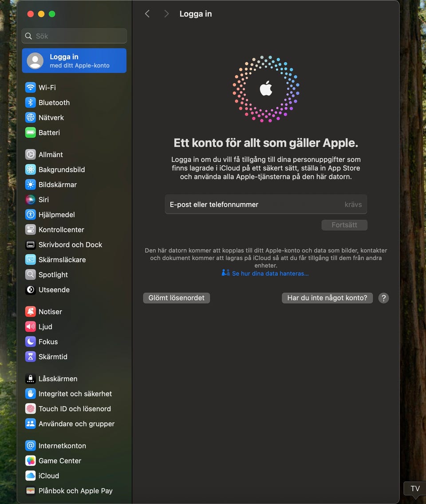
Task: Select the Bluetooth label in sidebar
Action: (54, 103)
